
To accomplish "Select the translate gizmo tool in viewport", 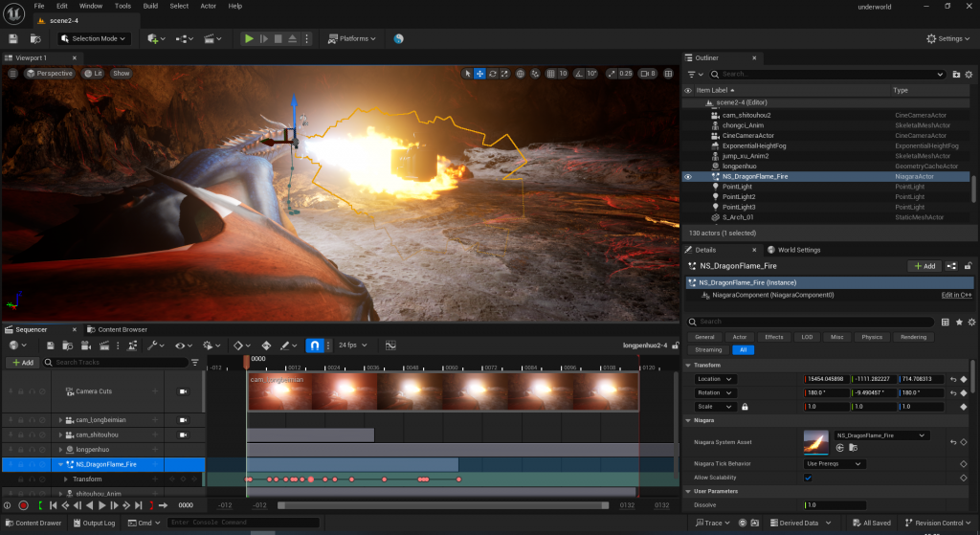I will (x=480, y=74).
